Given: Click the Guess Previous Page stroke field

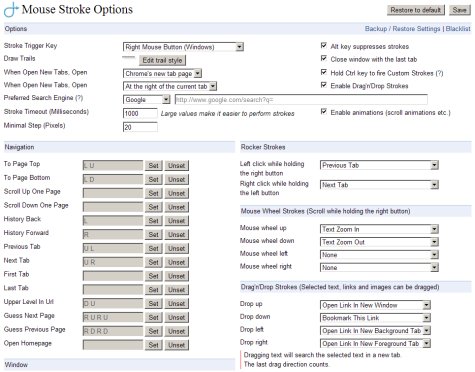Looking at the screenshot, I should pos(113,331).
